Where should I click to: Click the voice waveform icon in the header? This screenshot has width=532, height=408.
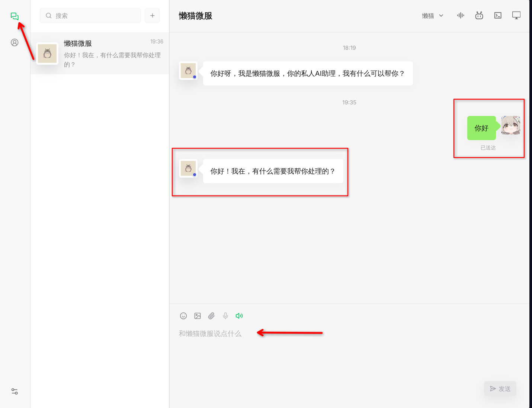point(461,15)
